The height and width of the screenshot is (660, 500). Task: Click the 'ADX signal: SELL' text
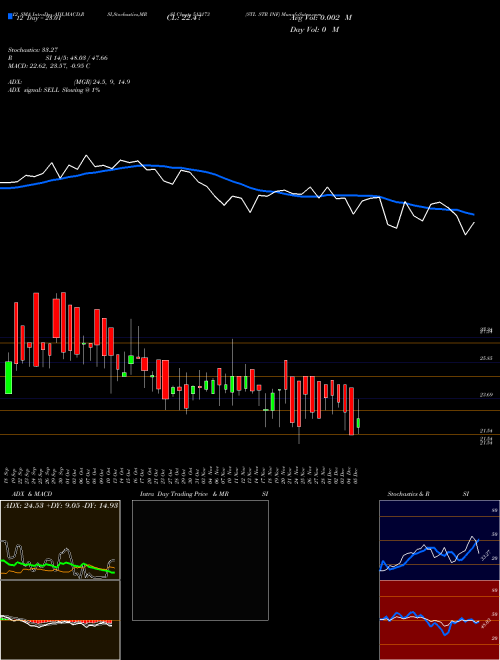click(34, 90)
